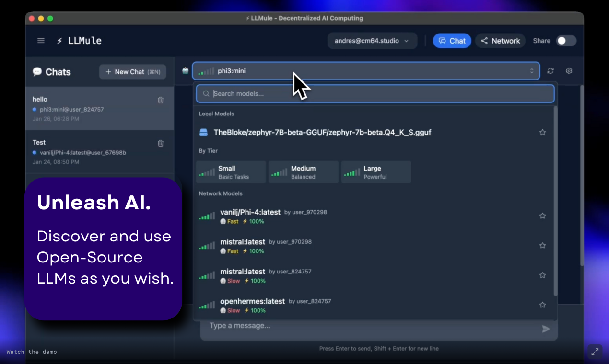Image resolution: width=609 pixels, height=364 pixels.
Task: Start a New Chat
Action: [x=133, y=72]
